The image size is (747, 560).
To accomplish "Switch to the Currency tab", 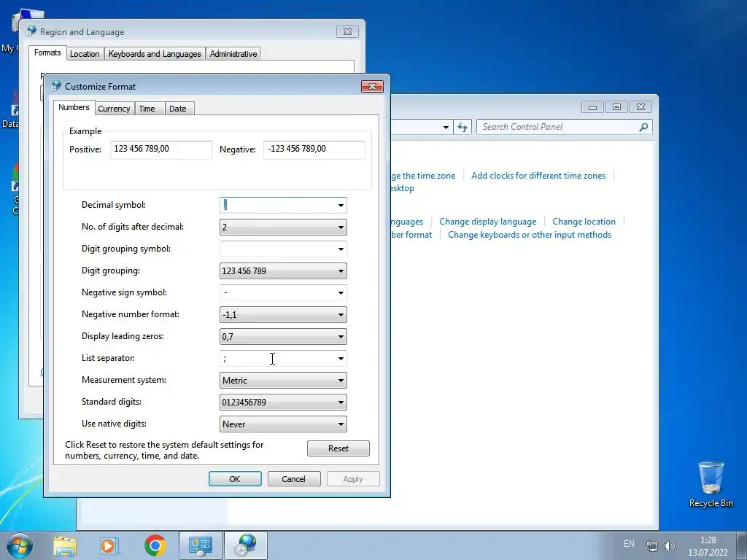I will pos(114,109).
